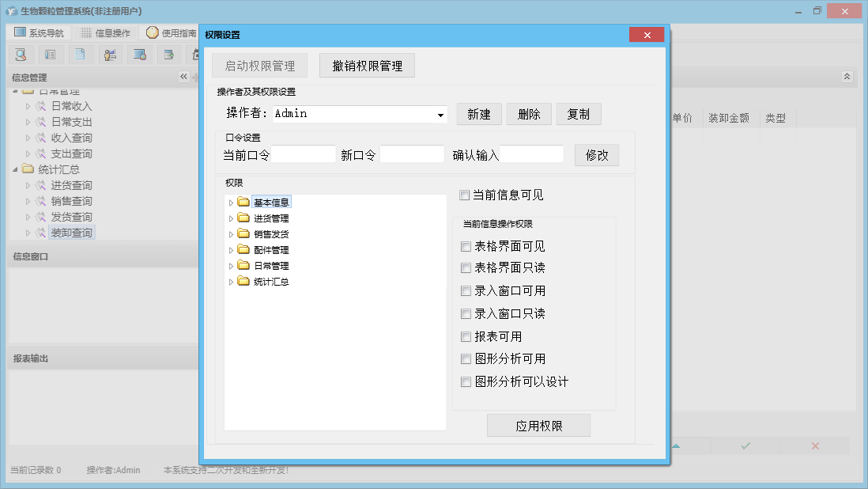Screen dimensions: 868x489
Task: Click the green checkmark icon in the bottom bar
Action: (745, 445)
